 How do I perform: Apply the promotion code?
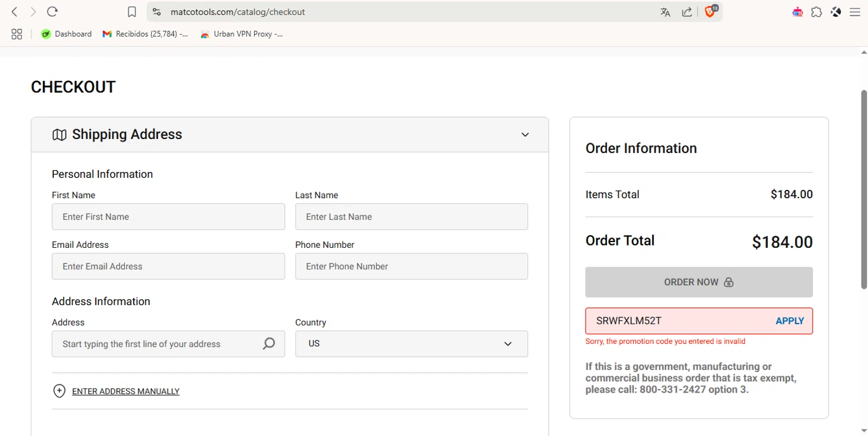pos(790,321)
